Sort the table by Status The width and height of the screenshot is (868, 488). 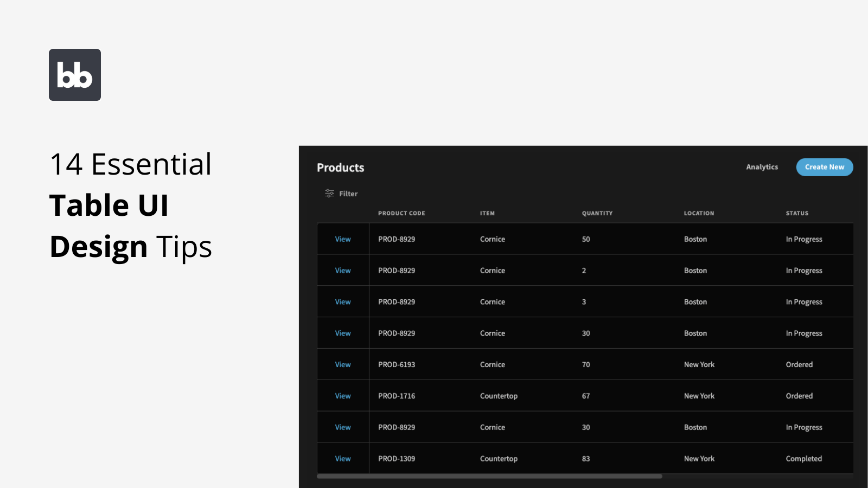coord(796,213)
